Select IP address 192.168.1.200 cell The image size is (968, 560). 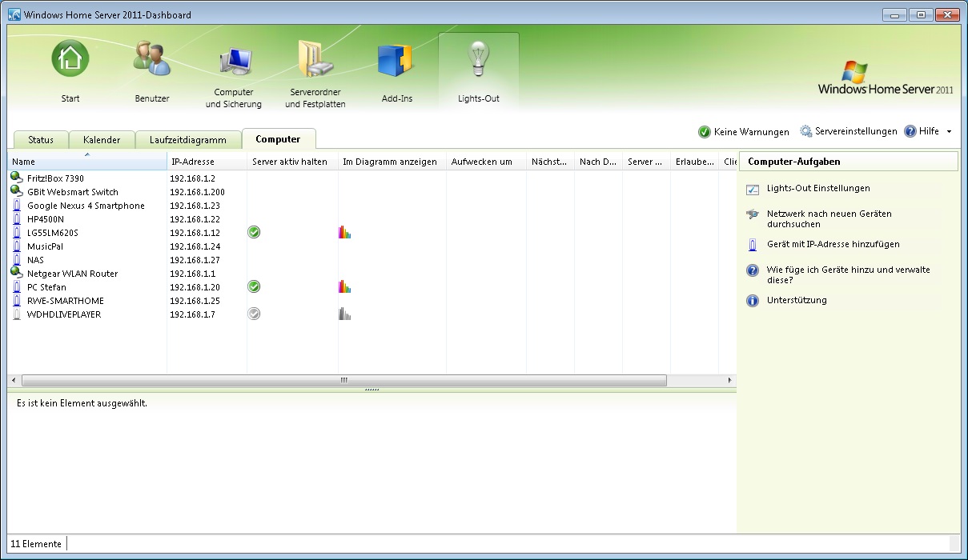[x=197, y=192]
